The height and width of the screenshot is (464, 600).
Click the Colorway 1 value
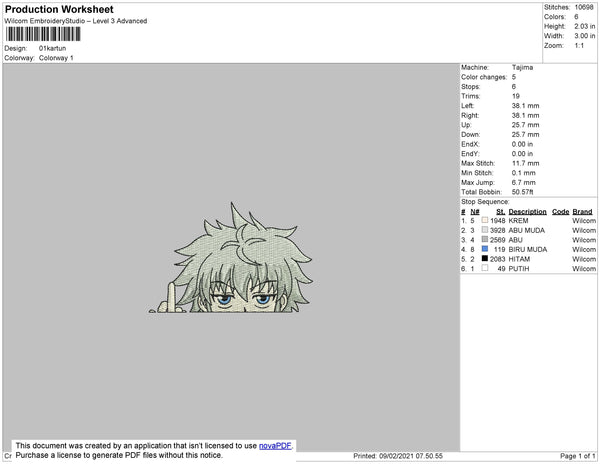(56, 58)
